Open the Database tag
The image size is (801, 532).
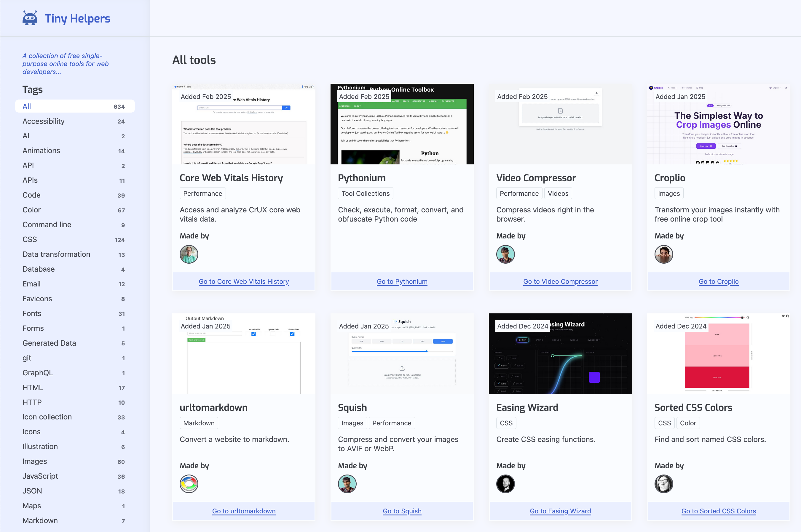(75, 269)
